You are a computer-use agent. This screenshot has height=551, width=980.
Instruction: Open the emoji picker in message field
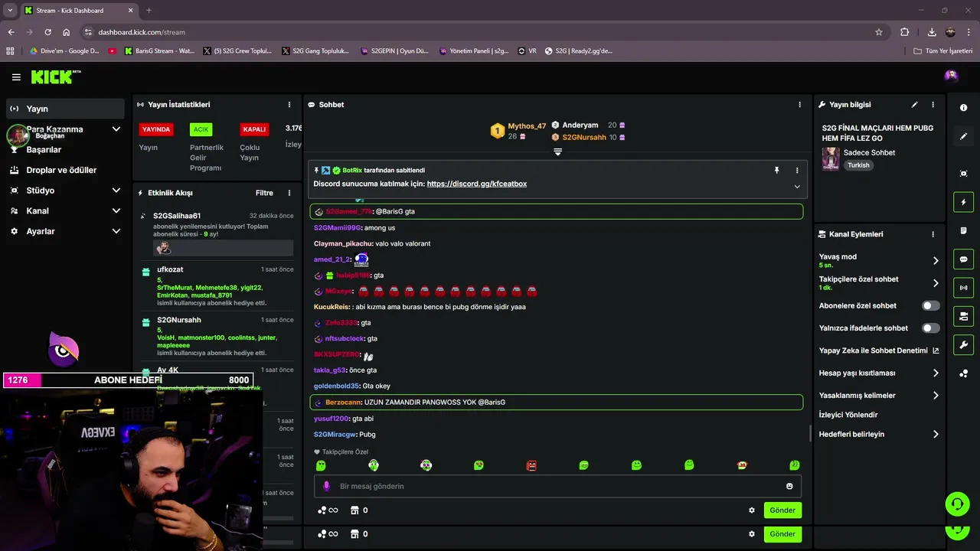pos(789,486)
